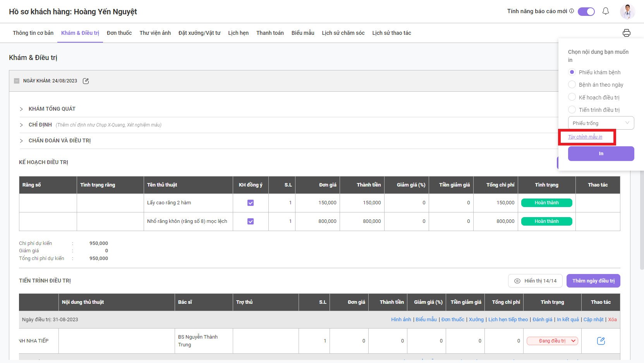Open the Phiếu trống dropdown

pyautogui.click(x=601, y=123)
